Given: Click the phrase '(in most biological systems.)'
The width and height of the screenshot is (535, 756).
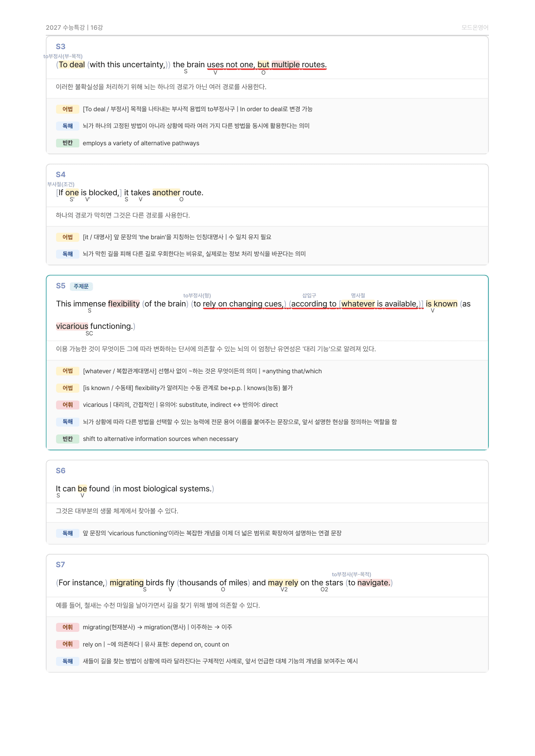Looking at the screenshot, I should pyautogui.click(x=163, y=489).
